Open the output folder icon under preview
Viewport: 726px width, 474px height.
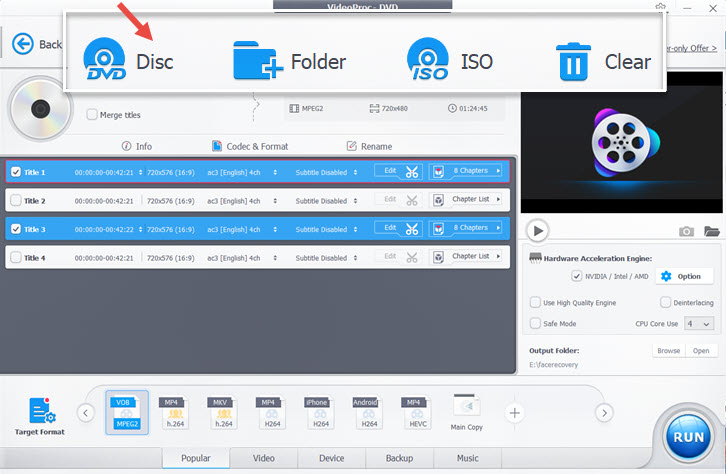pyautogui.click(x=712, y=231)
